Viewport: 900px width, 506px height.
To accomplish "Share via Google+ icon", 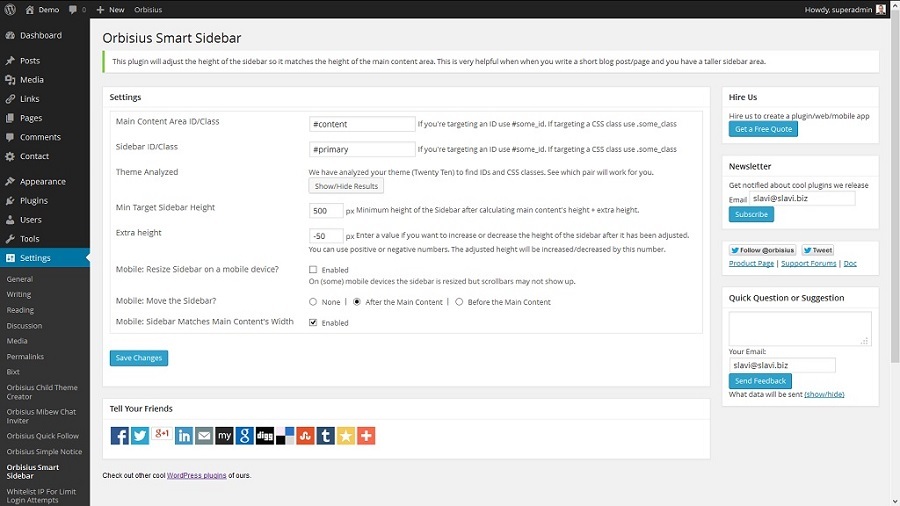I will [x=161, y=435].
